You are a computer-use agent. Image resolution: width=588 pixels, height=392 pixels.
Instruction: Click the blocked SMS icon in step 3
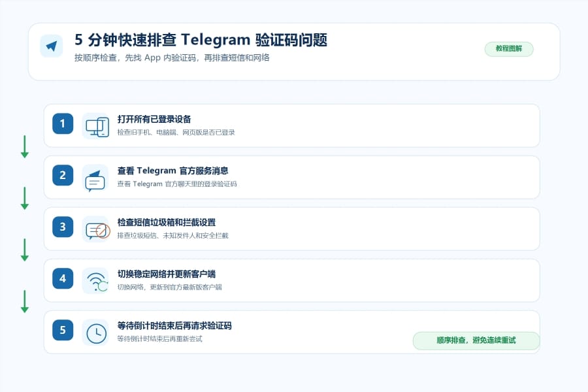pos(96,229)
